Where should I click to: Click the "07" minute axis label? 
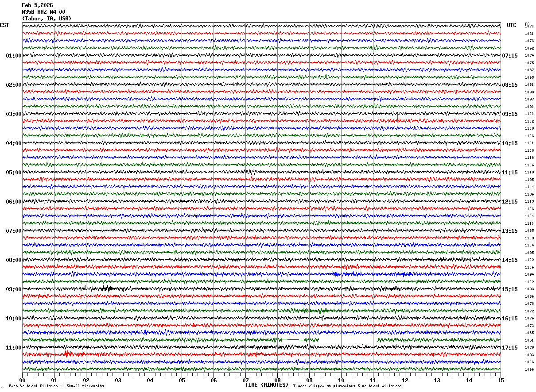pos(245,380)
